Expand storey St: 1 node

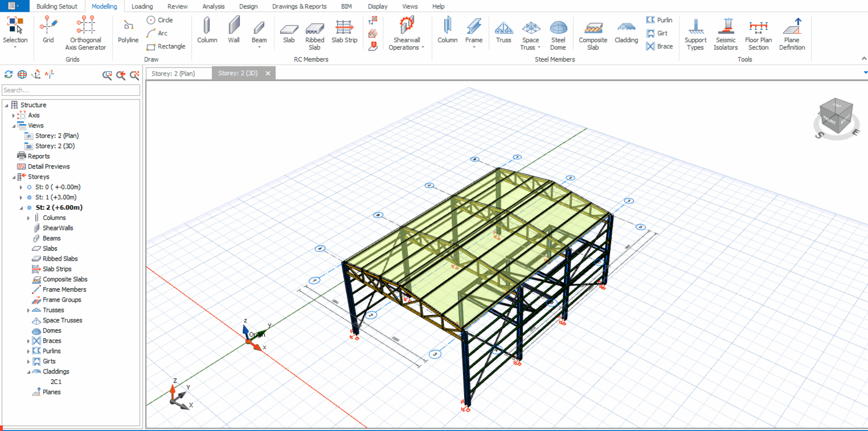pyautogui.click(x=21, y=198)
